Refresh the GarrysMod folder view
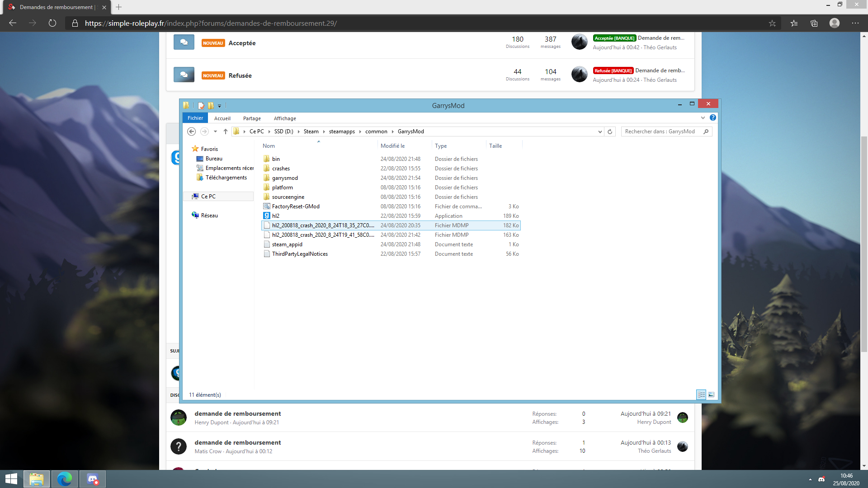Screen dimensions: 868x488 (610, 131)
